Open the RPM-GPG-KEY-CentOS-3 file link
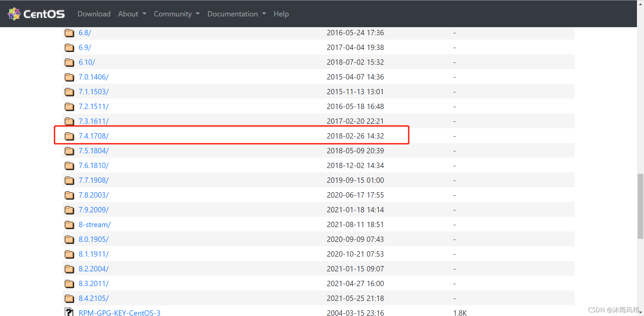 119,313
